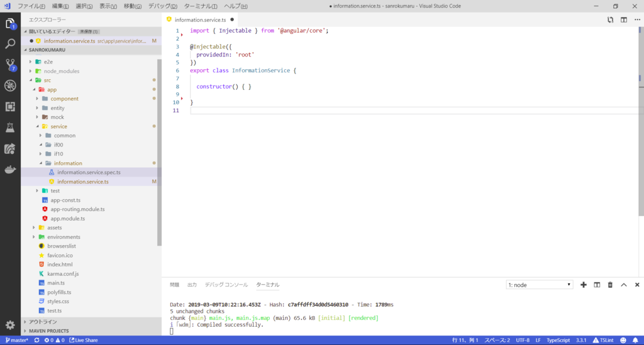Click the LF end-of-line indicator
Viewport: 644px width, 345px height.
coord(538,340)
